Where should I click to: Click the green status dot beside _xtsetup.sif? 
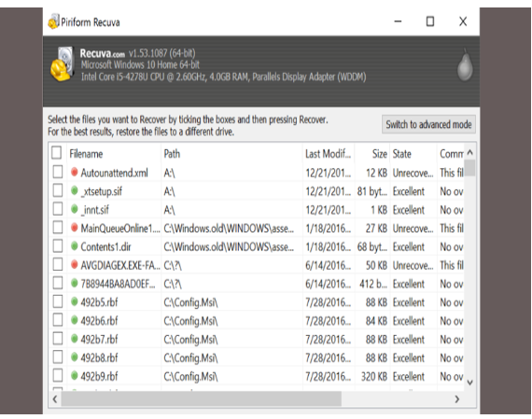click(x=75, y=190)
